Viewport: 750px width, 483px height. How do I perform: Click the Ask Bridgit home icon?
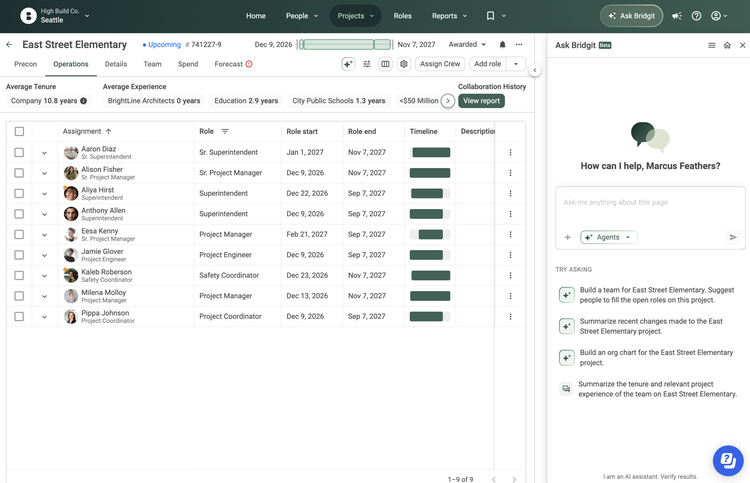click(727, 45)
